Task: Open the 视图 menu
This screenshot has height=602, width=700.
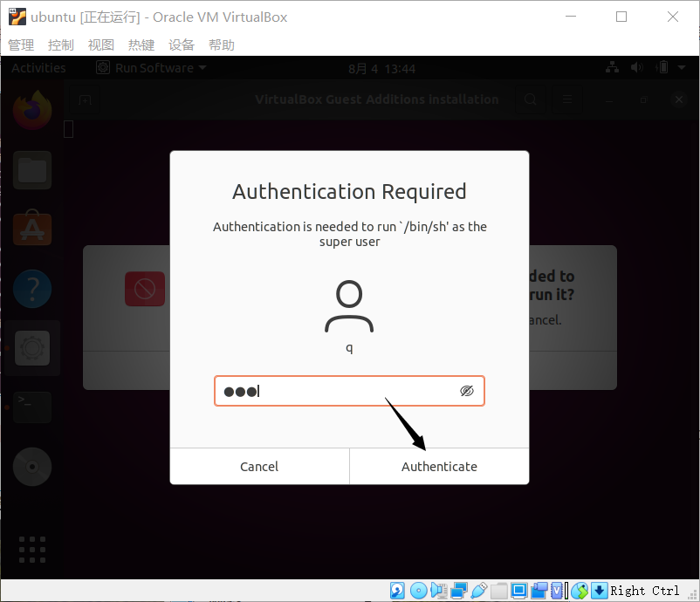Action: point(101,44)
